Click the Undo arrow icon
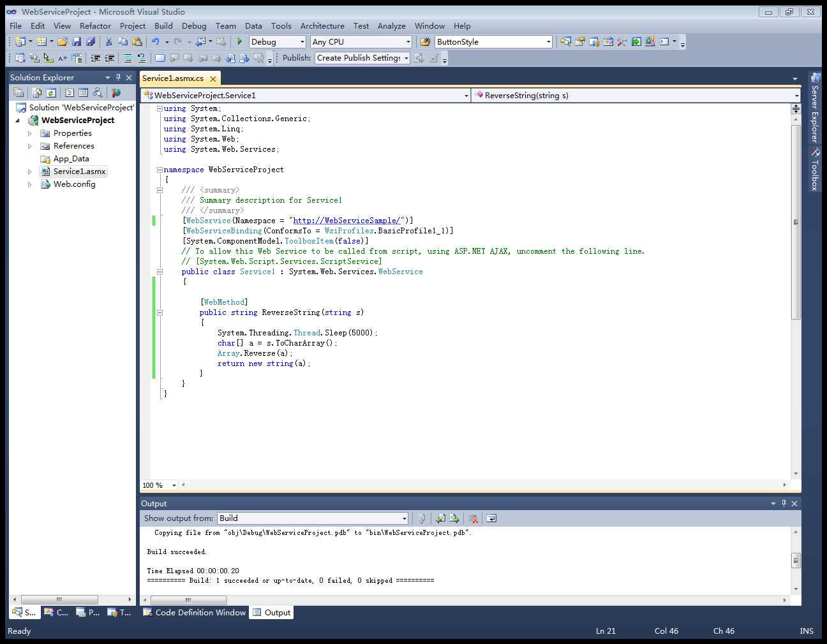Image resolution: width=827 pixels, height=644 pixels. [x=155, y=41]
